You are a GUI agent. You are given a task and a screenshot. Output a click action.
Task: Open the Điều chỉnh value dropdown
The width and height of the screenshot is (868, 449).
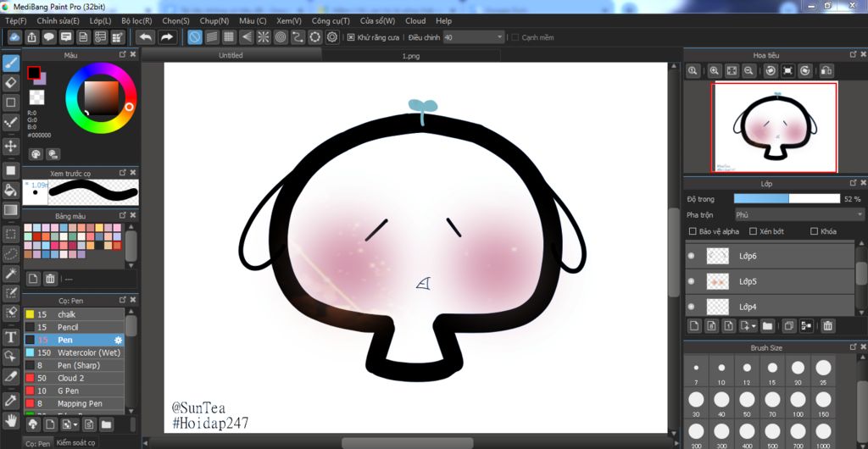tap(474, 37)
